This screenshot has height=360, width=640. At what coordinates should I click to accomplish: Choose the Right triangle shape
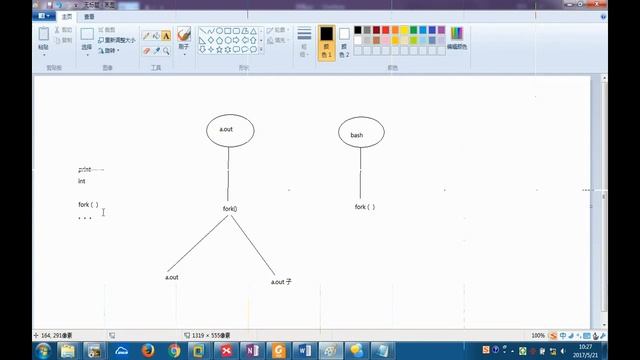point(202,40)
